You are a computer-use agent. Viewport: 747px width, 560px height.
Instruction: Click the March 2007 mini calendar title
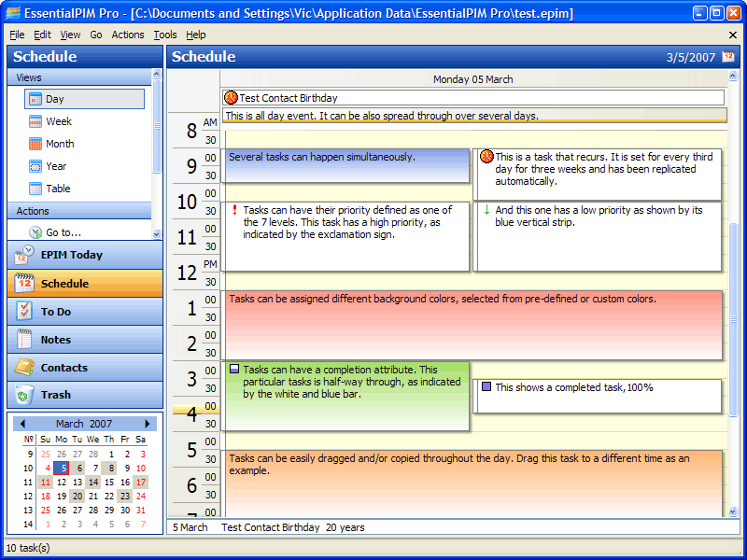(84, 424)
